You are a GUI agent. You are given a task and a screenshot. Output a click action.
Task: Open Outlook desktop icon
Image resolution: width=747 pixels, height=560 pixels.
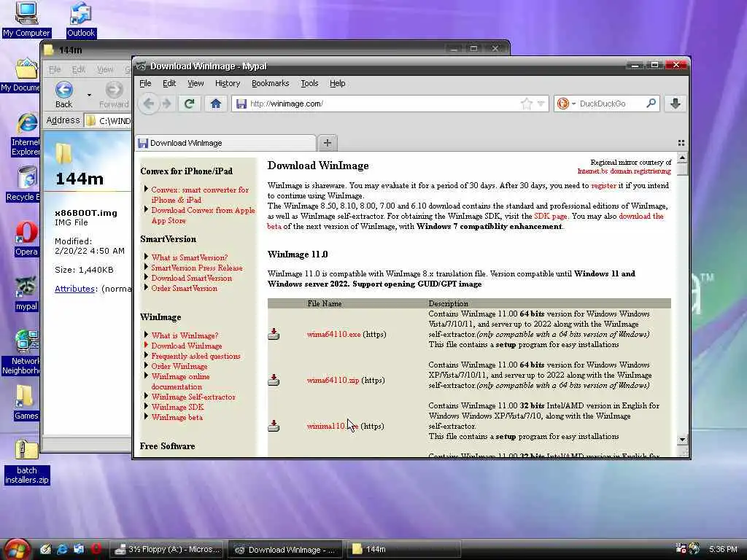tap(81, 19)
